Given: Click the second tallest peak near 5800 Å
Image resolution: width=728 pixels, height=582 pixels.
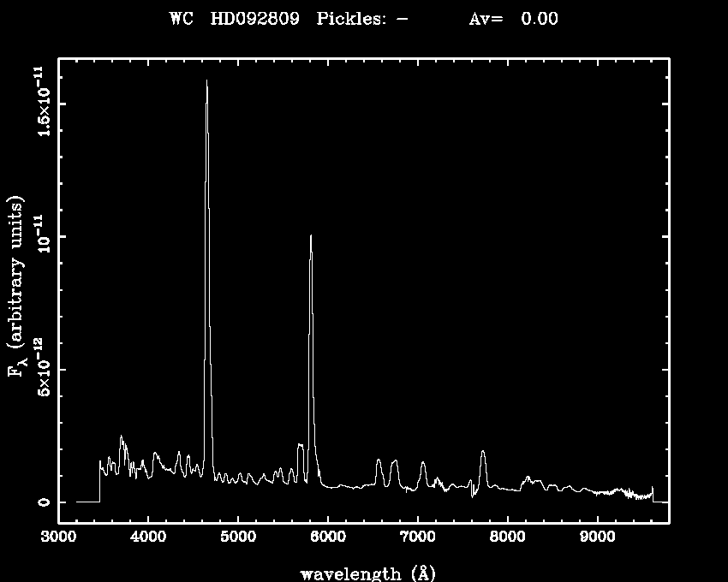Looking at the screenshot, I should click(310, 236).
